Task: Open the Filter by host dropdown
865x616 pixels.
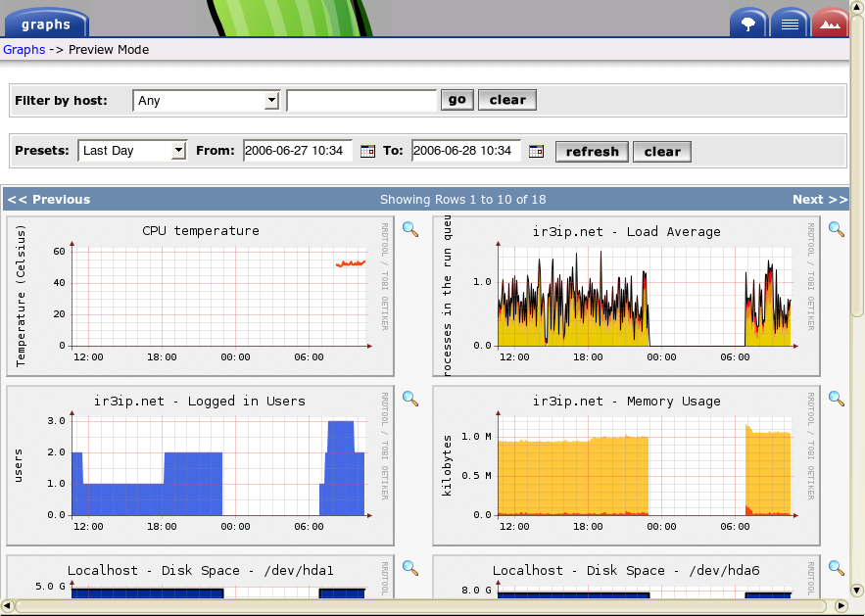Action: point(207,100)
